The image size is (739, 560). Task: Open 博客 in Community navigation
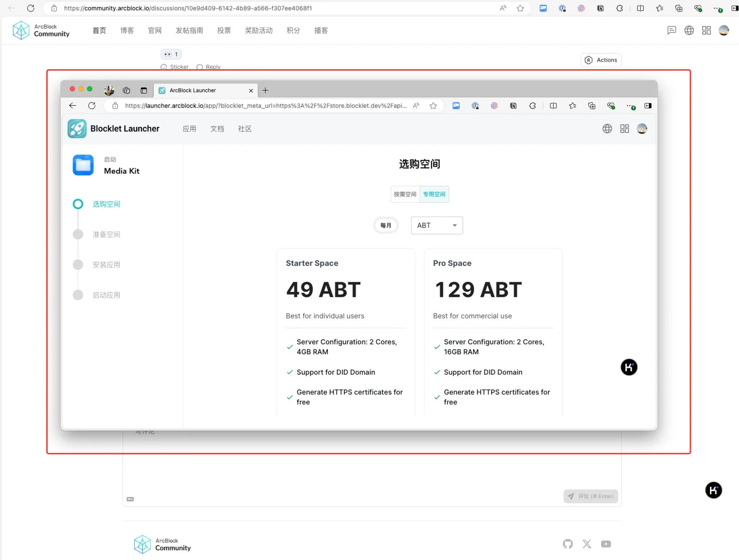[127, 30]
